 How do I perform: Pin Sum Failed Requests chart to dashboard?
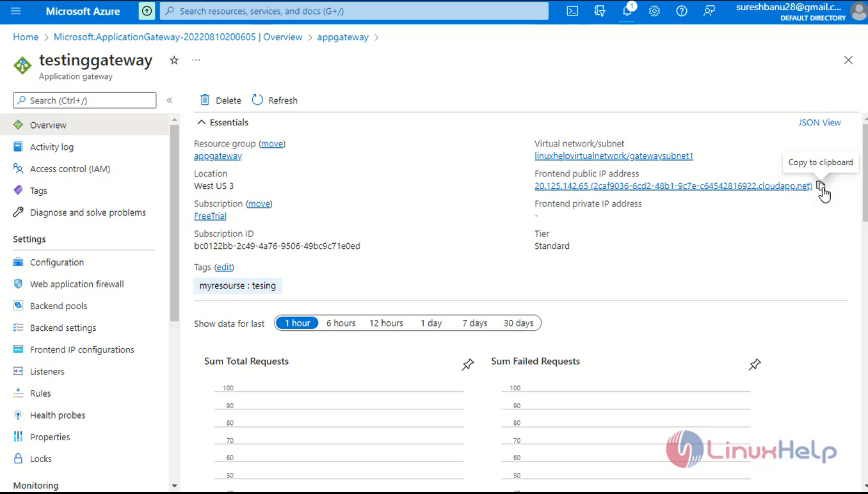click(755, 365)
